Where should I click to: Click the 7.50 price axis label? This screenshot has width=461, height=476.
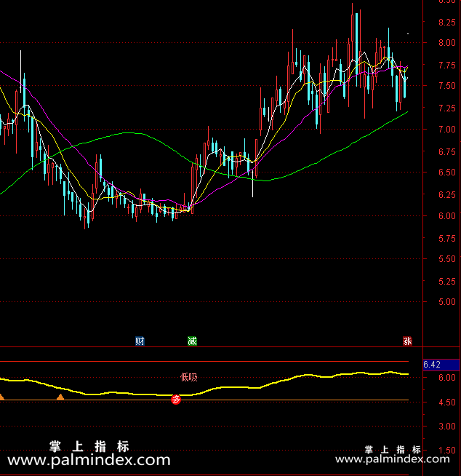(x=446, y=86)
